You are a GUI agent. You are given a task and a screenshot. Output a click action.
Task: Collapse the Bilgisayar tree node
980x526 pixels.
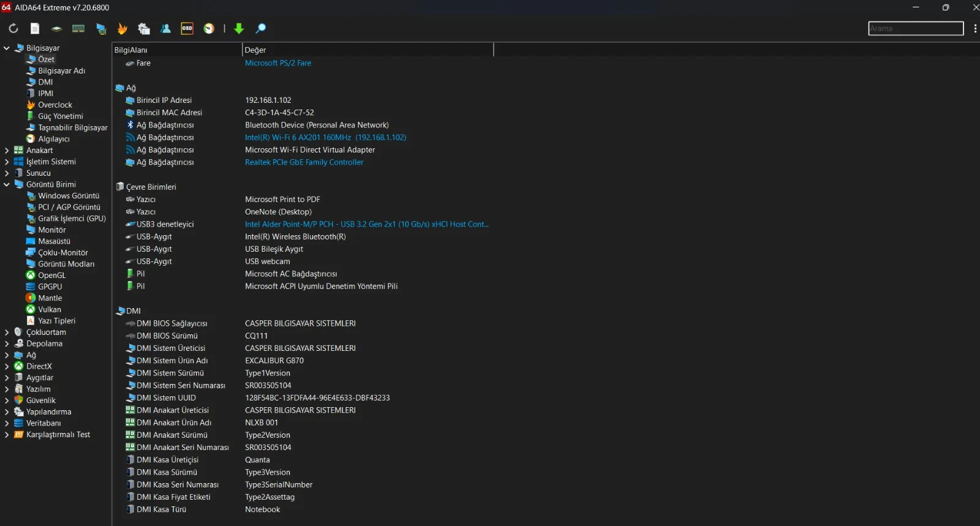[7, 48]
